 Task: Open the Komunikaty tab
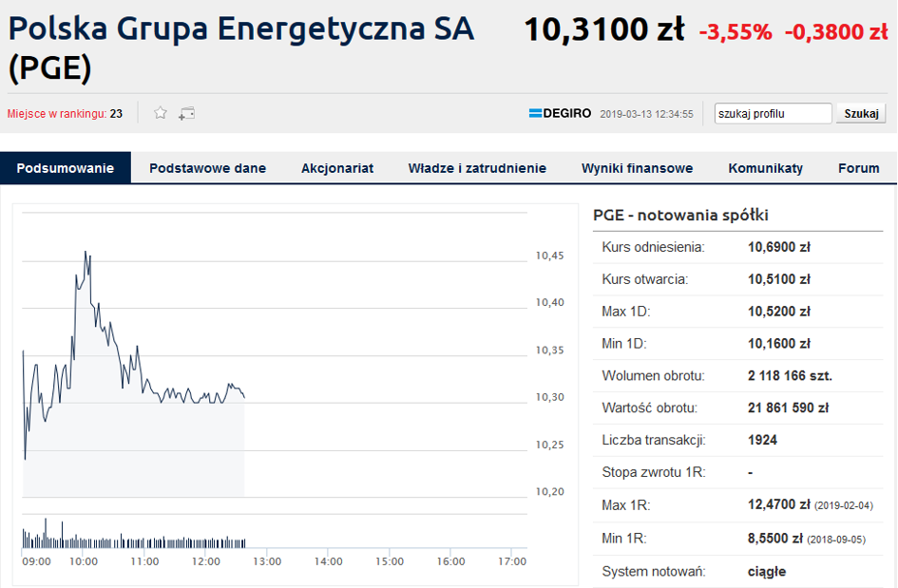766,168
